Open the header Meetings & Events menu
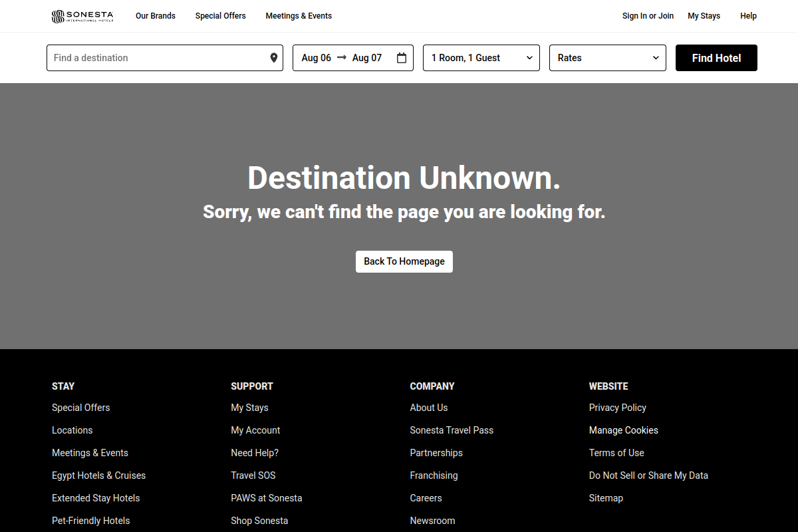Image resolution: width=798 pixels, height=532 pixels. [299, 16]
